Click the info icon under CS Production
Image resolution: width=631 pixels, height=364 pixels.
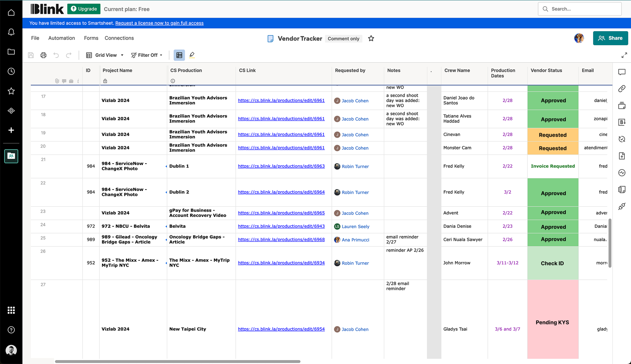[x=173, y=81]
